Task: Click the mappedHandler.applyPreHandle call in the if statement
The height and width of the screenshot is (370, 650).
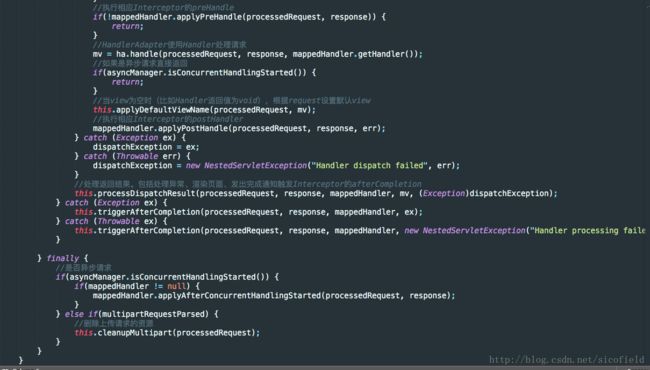Action: point(240,17)
